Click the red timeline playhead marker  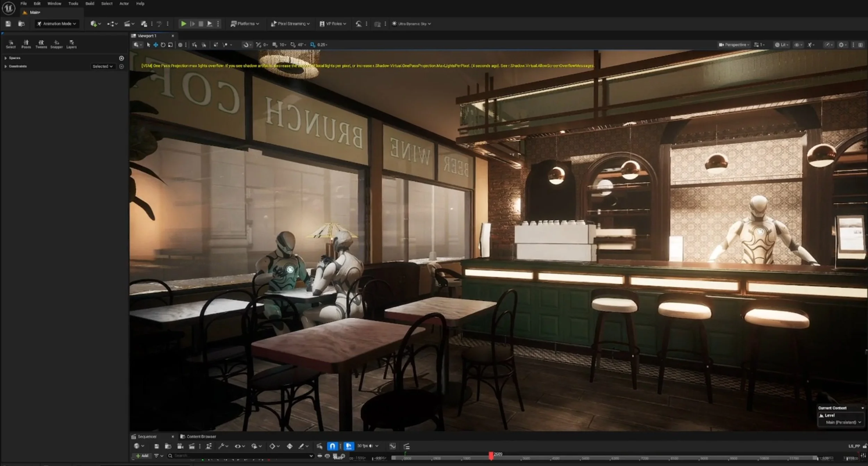coord(491,455)
